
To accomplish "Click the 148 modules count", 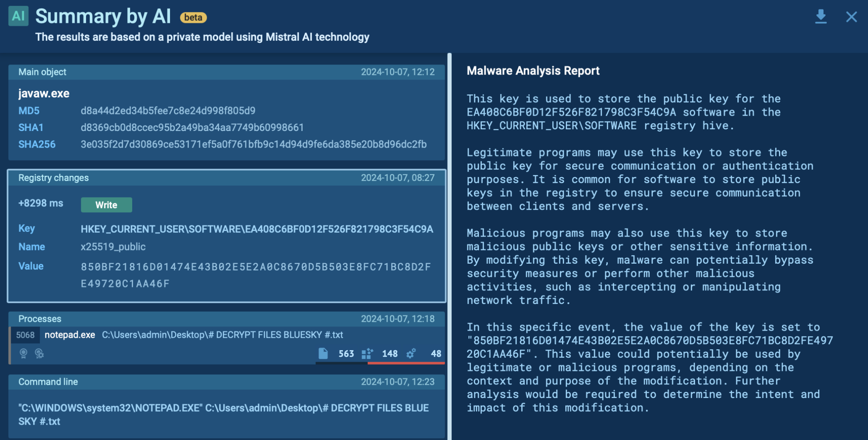I will pyautogui.click(x=389, y=354).
